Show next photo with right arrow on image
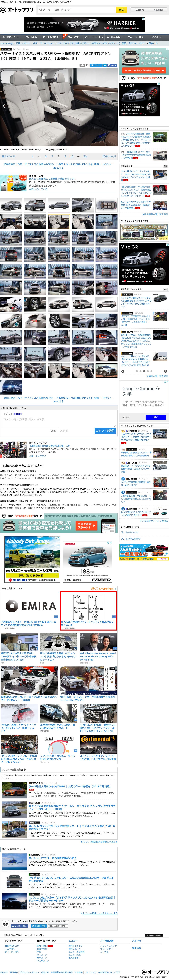This screenshot has width=169, height=980. tap(113, 106)
